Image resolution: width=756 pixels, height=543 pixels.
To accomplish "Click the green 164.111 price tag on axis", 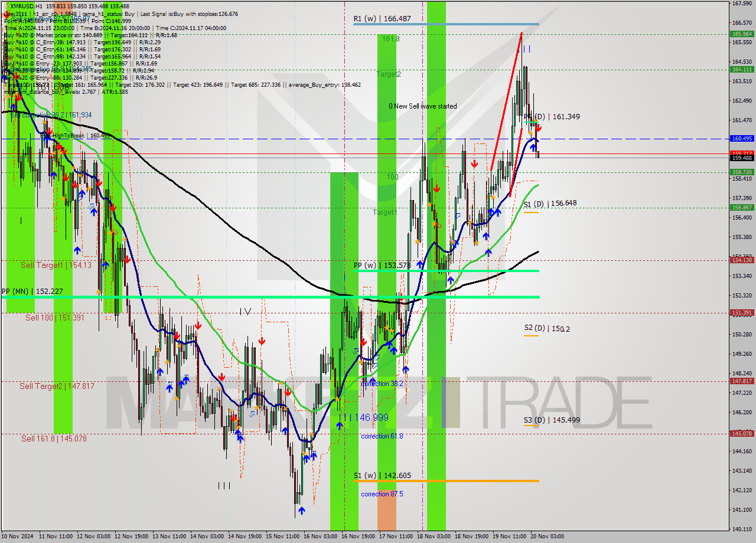I will (x=742, y=69).
